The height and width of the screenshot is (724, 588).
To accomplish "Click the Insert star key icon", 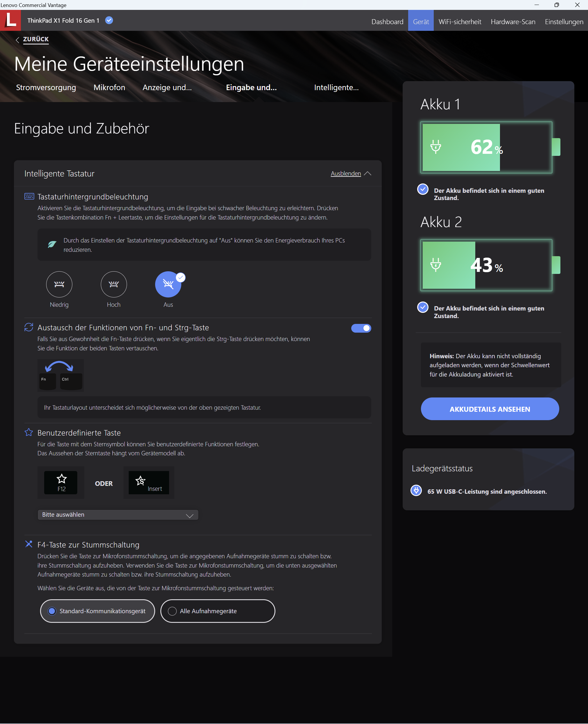I will (148, 482).
